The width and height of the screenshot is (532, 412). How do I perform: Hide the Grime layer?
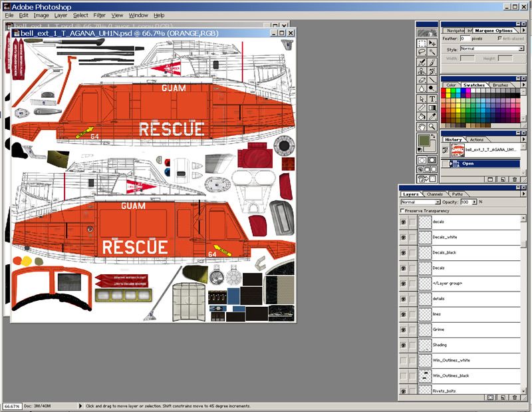pos(404,329)
